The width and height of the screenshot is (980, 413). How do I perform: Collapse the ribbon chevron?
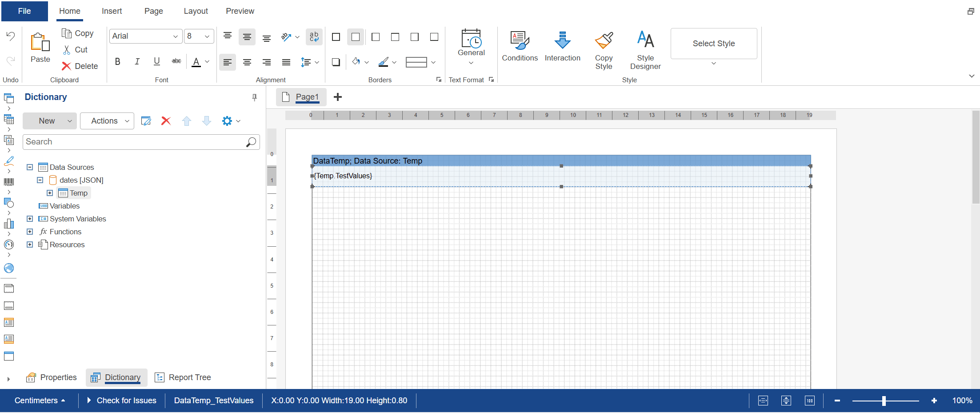pos(972,76)
